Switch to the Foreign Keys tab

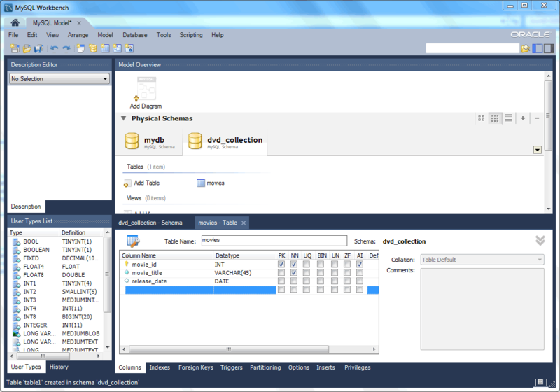(195, 367)
